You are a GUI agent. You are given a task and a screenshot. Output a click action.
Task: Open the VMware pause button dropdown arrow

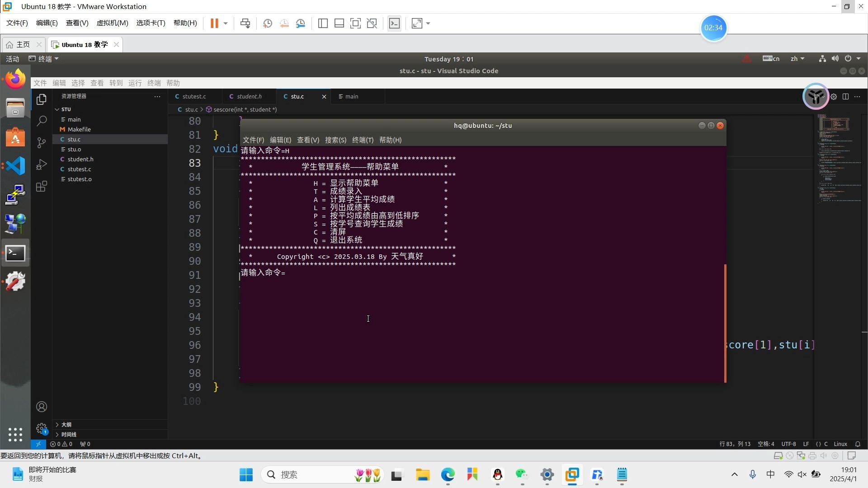pos(226,23)
